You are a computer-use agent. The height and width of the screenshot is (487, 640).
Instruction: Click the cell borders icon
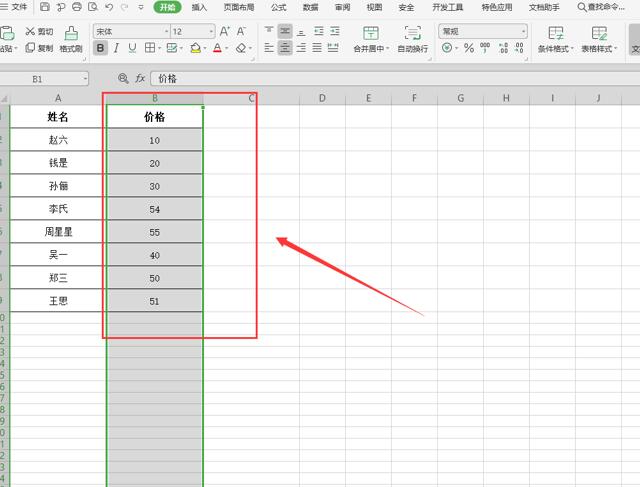pos(150,48)
